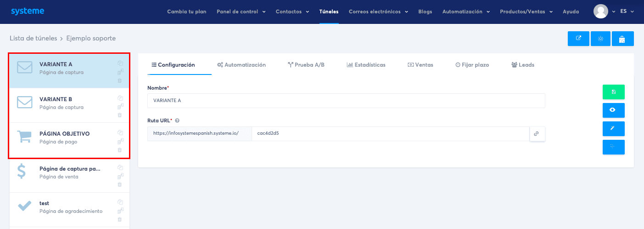Image resolution: width=644 pixels, height=229 pixels.
Task: Open the page editor with magic wand button
Action: point(614,129)
